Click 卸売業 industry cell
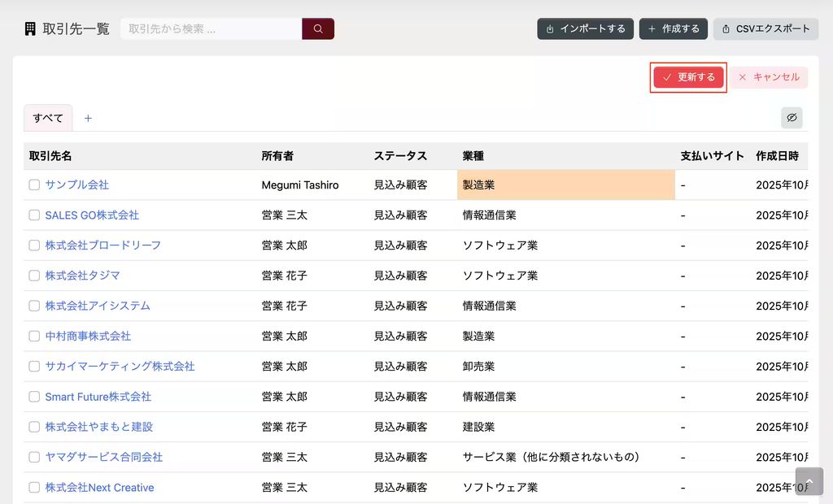This screenshot has width=833, height=504. click(478, 367)
